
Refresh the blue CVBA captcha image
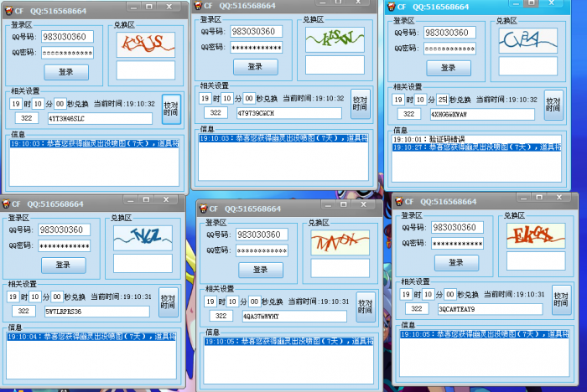click(x=527, y=40)
